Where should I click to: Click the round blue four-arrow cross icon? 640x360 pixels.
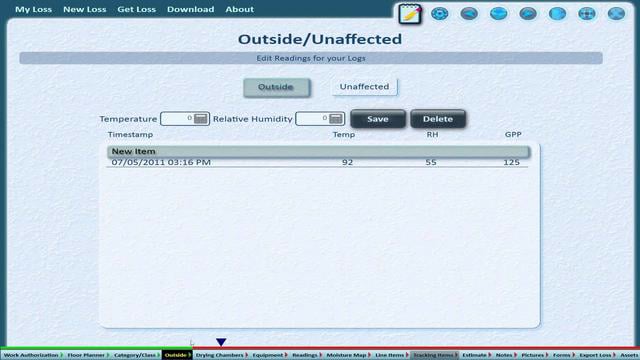coord(587,14)
